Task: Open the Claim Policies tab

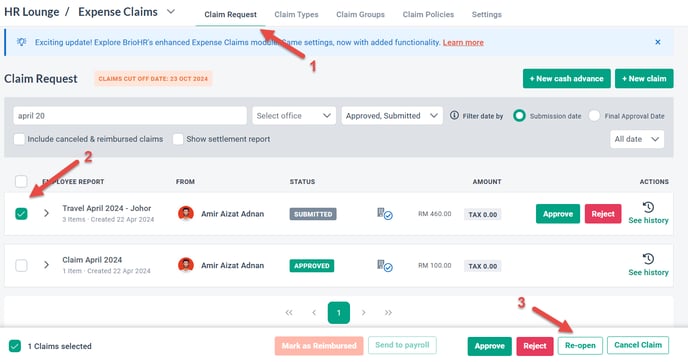Action: [428, 14]
